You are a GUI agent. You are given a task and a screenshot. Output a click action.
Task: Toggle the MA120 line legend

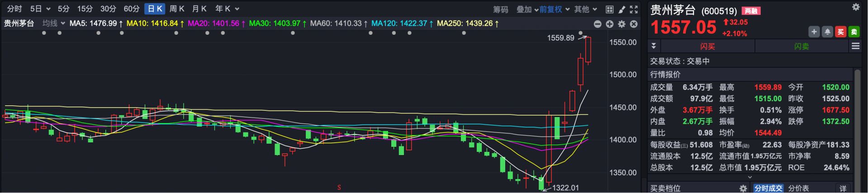pos(403,23)
